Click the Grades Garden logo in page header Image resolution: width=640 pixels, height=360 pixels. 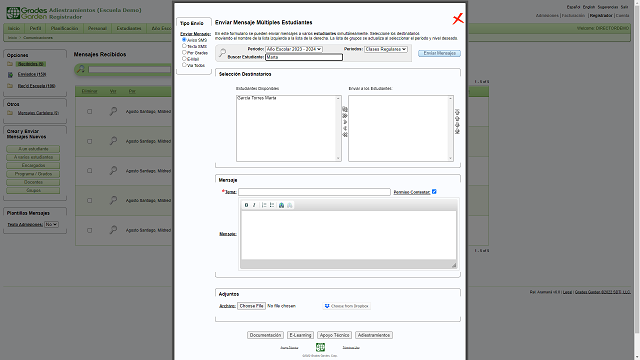pyautogui.click(x=27, y=13)
